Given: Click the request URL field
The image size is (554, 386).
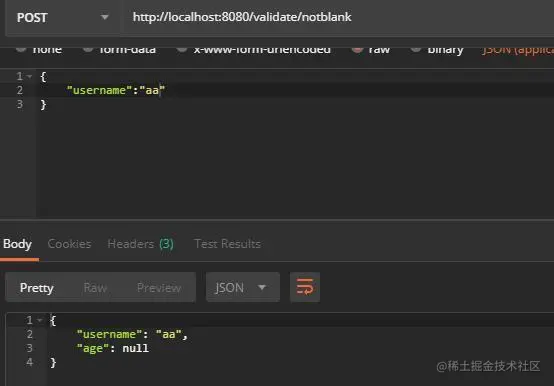Looking at the screenshot, I should [x=337, y=17].
